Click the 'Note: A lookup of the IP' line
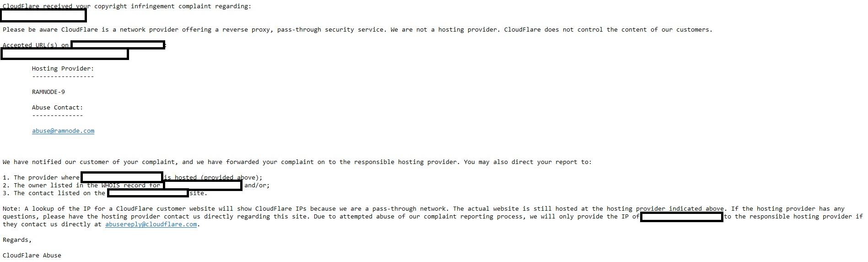Image resolution: width=868 pixels, height=262 pixels. pyautogui.click(x=432, y=208)
